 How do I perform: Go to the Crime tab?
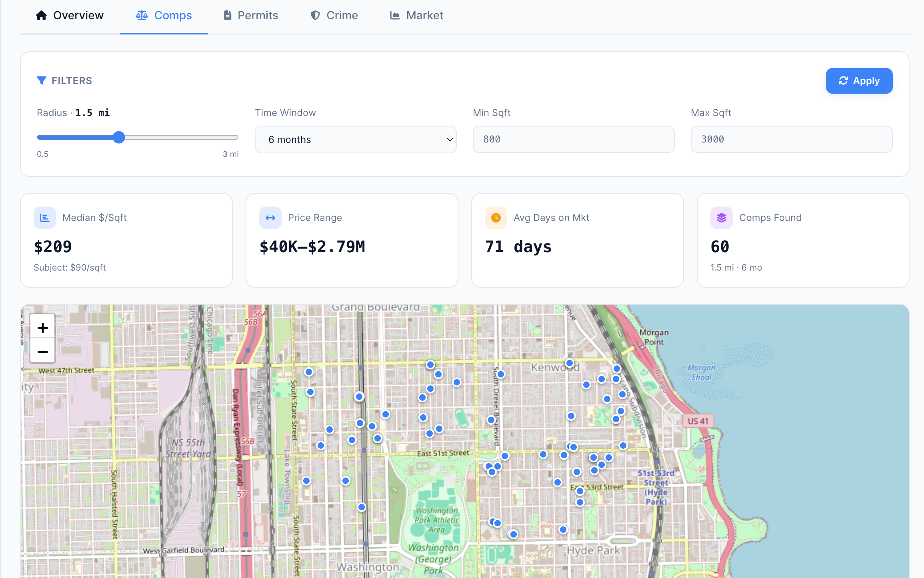click(334, 16)
